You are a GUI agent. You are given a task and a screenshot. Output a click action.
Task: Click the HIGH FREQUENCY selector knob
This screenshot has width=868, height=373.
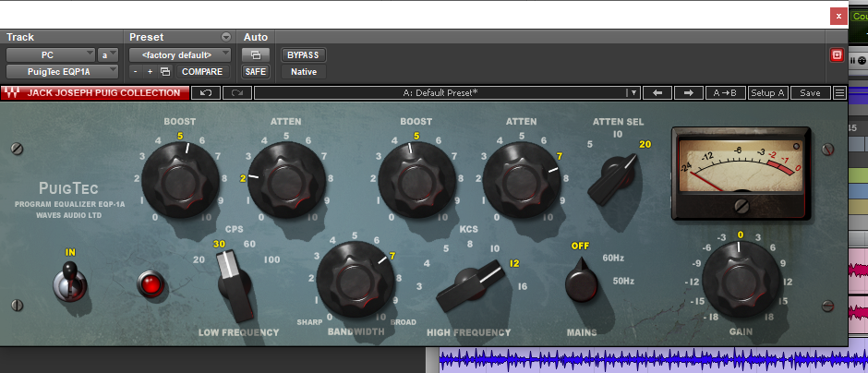coord(471,284)
